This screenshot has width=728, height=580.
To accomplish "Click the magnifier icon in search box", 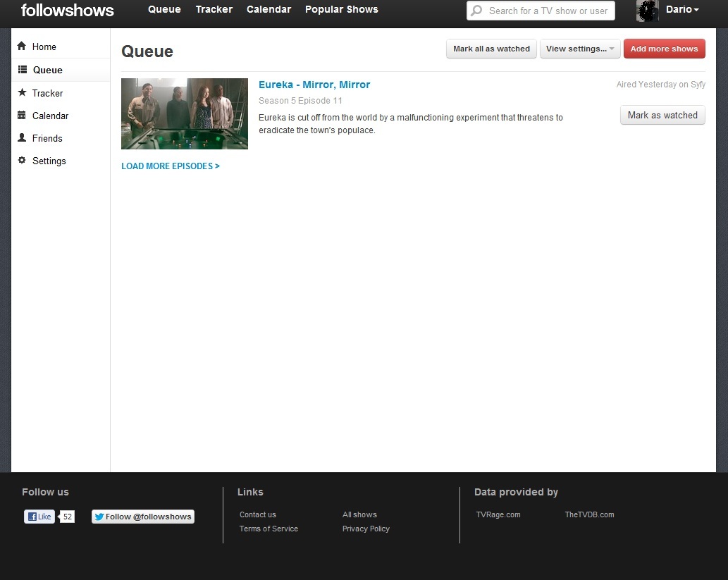I will click(476, 10).
